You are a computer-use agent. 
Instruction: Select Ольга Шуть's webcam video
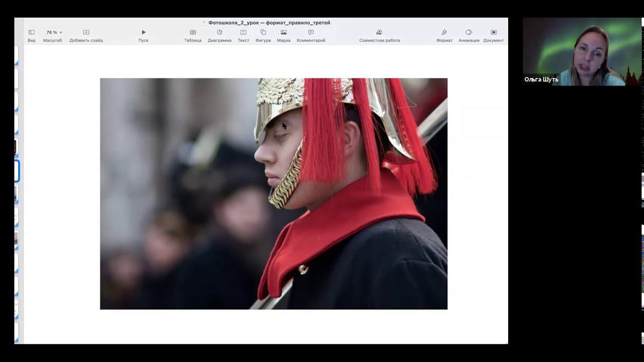582,52
